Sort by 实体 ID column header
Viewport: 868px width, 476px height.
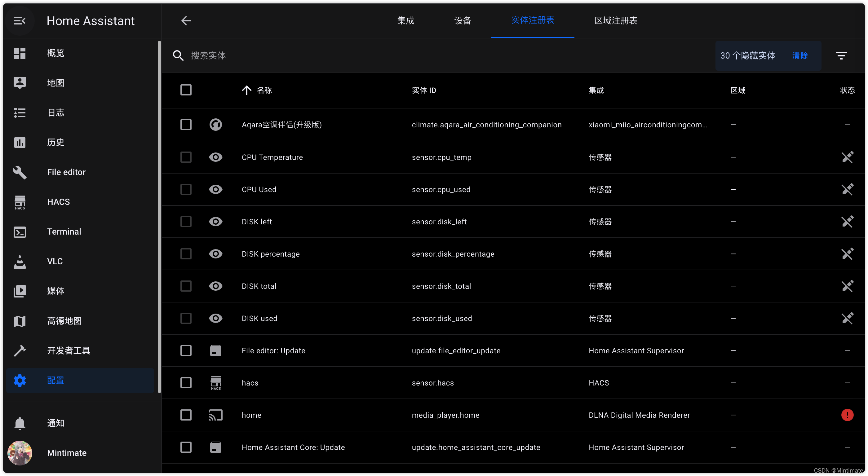point(424,90)
